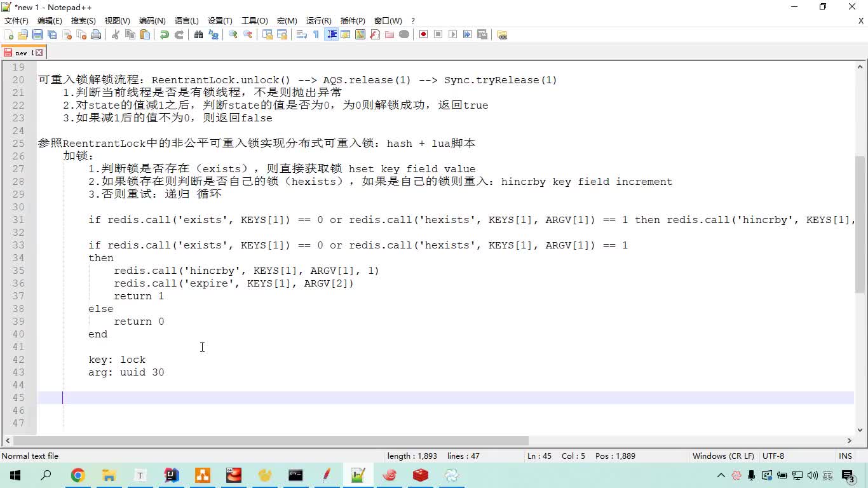Show hidden system tray icons
The image size is (868, 488).
721,475
